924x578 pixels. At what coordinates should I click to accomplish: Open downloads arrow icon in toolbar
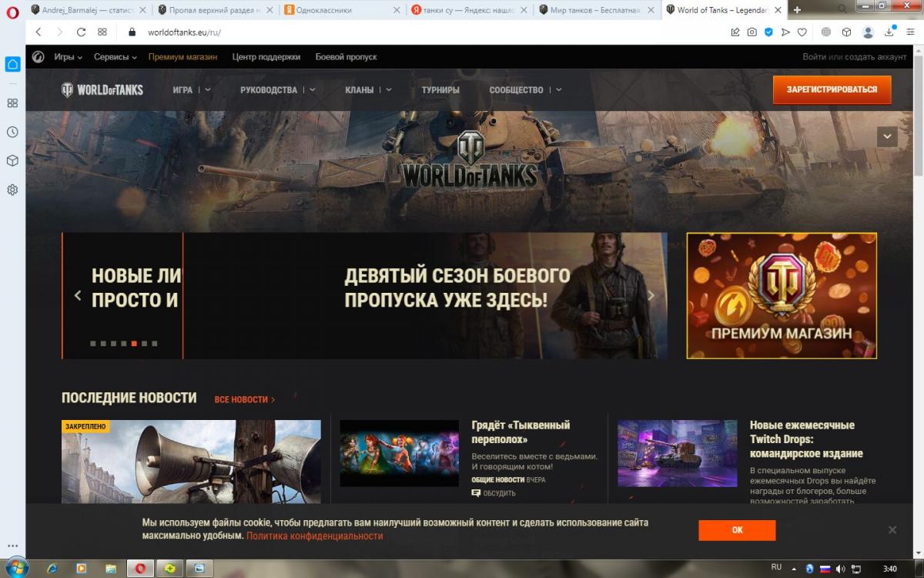tap(890, 32)
